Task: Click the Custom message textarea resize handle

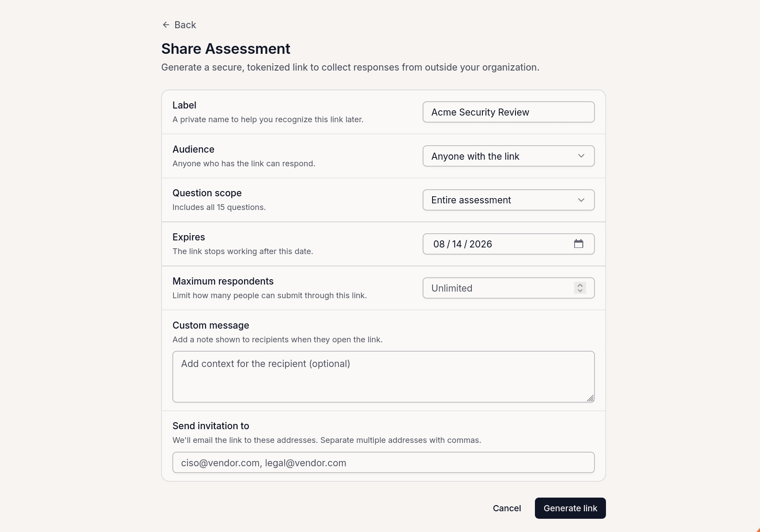Action: 591,398
